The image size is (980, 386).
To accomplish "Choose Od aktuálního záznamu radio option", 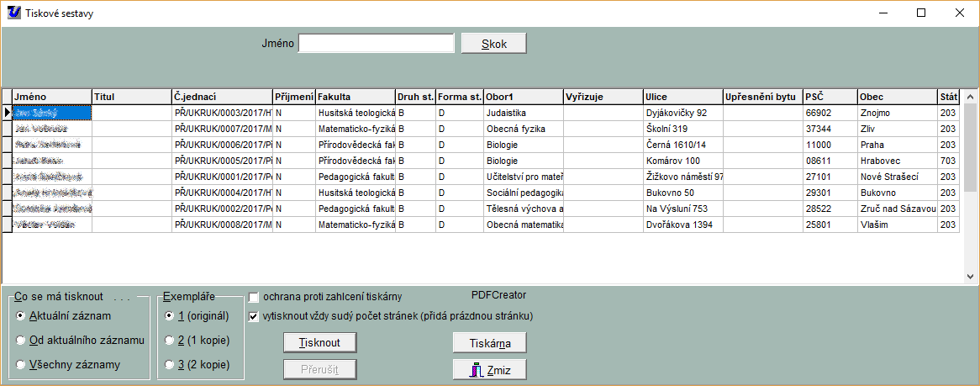I will pyautogui.click(x=21, y=341).
